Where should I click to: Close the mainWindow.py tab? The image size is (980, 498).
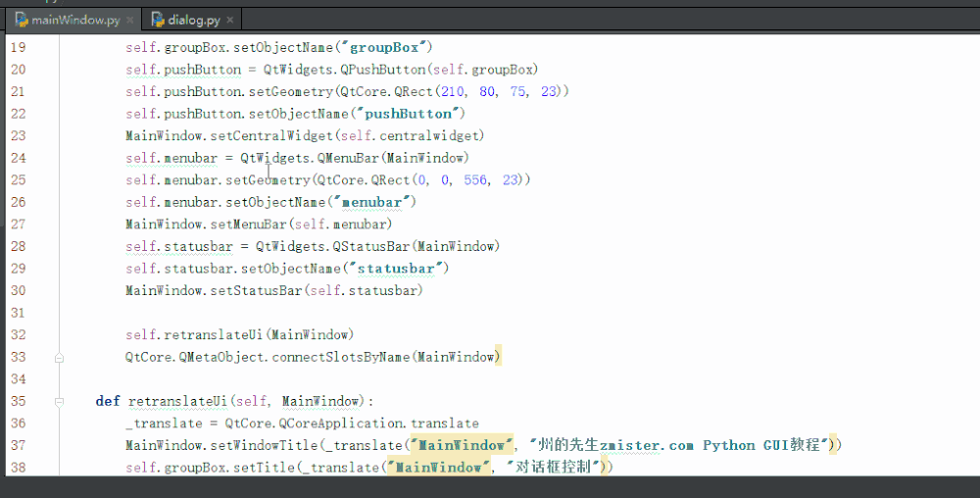pos(130,20)
